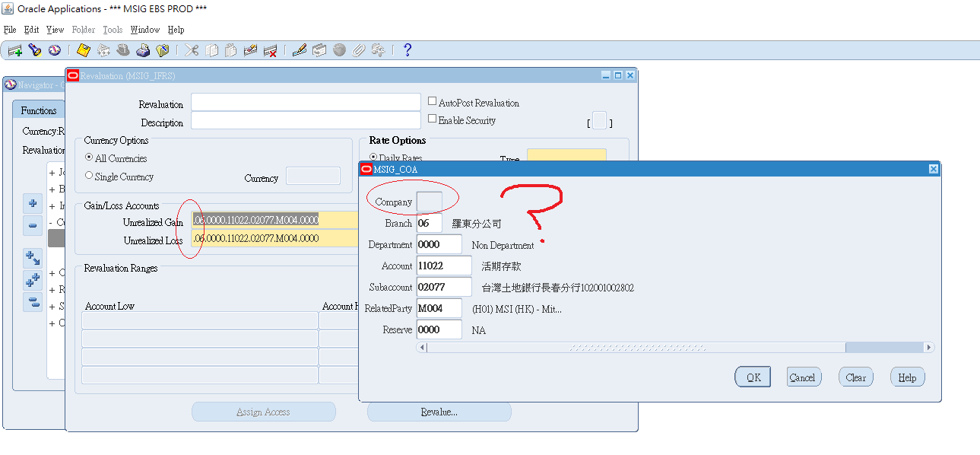
Task: Click the Revalue... button
Action: (439, 412)
